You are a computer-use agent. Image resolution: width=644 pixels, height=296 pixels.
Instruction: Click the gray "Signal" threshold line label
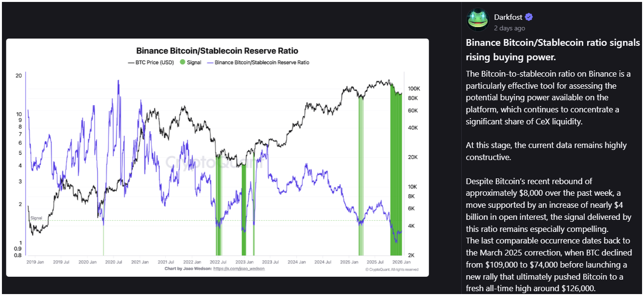coord(36,218)
